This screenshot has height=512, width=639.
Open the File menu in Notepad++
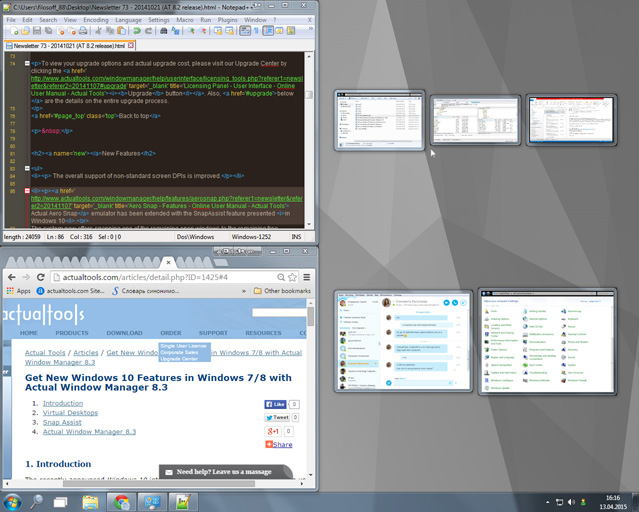tap(11, 20)
